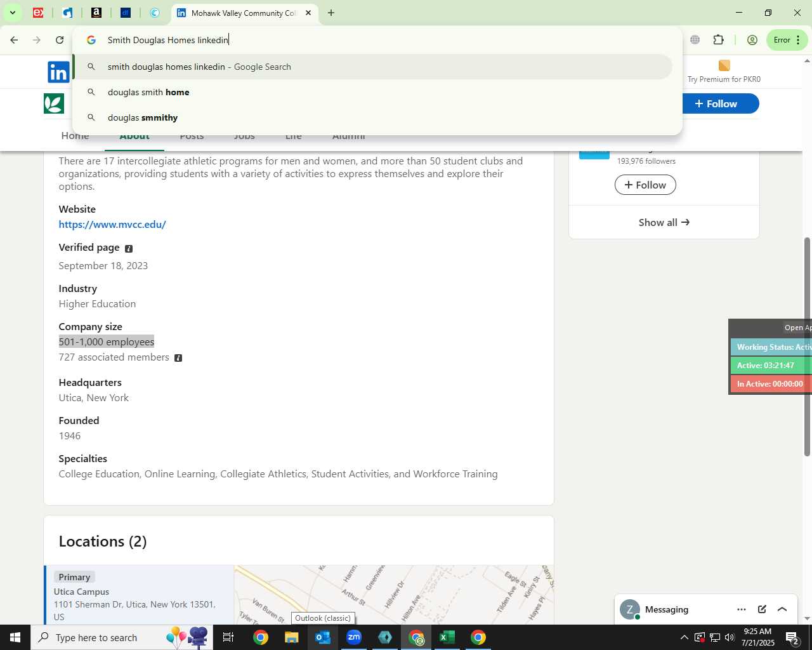Open File Explorer from taskbar

pos(291,637)
